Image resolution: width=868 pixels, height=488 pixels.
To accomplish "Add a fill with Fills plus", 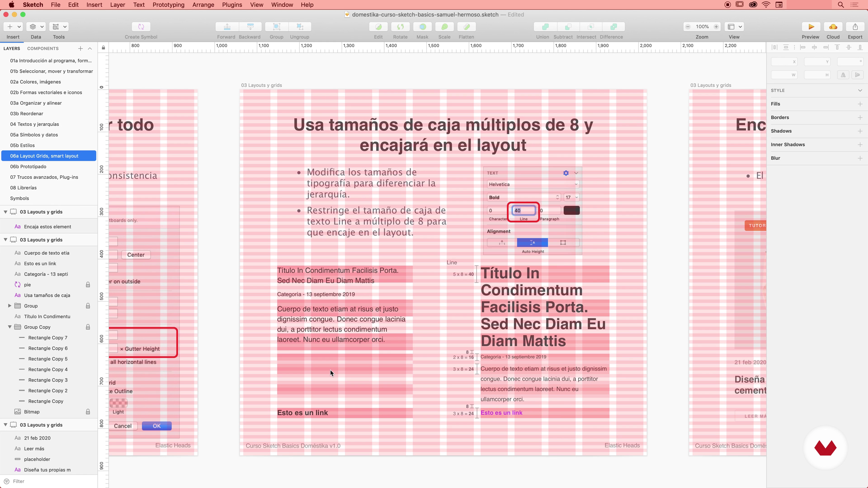I will [x=860, y=104].
